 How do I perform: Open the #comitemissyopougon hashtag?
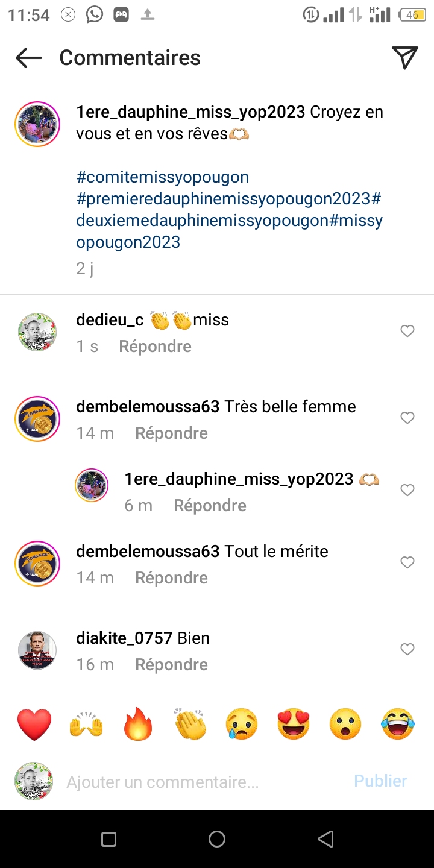163,177
